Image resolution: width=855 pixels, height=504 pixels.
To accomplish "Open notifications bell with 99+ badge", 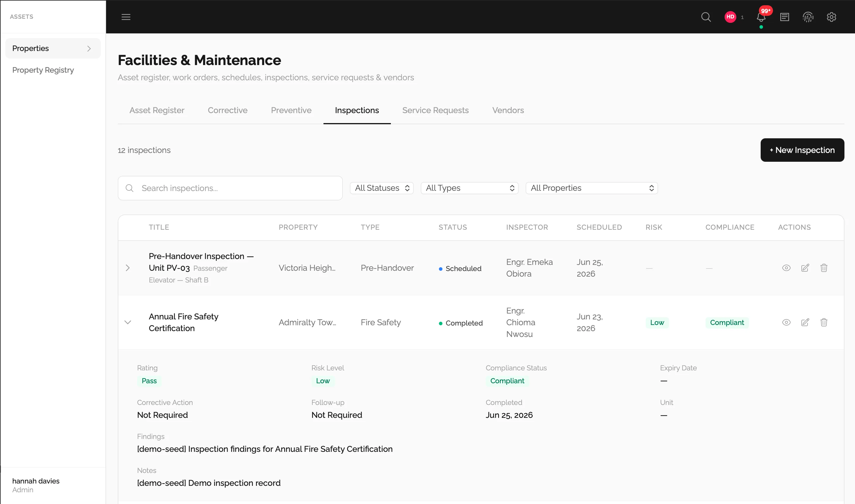I will (761, 17).
